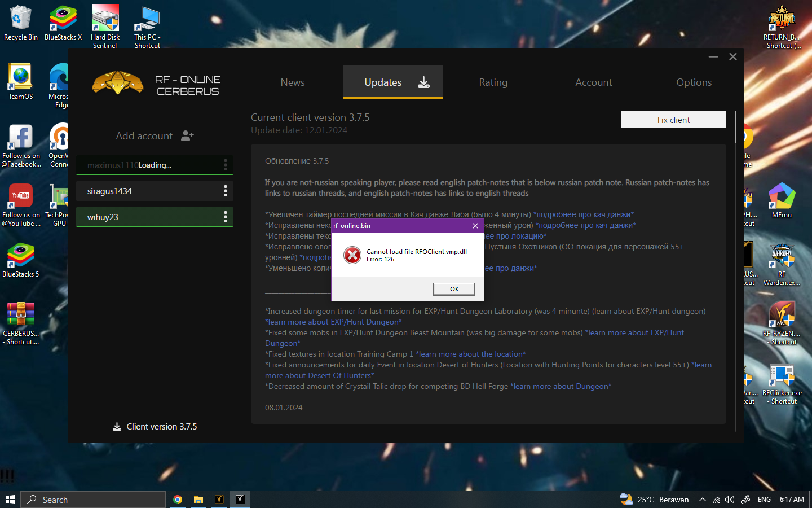Open Russian 'подробнее про кач данжи' first link
Viewport: 812px width, 508px height.
tap(584, 214)
